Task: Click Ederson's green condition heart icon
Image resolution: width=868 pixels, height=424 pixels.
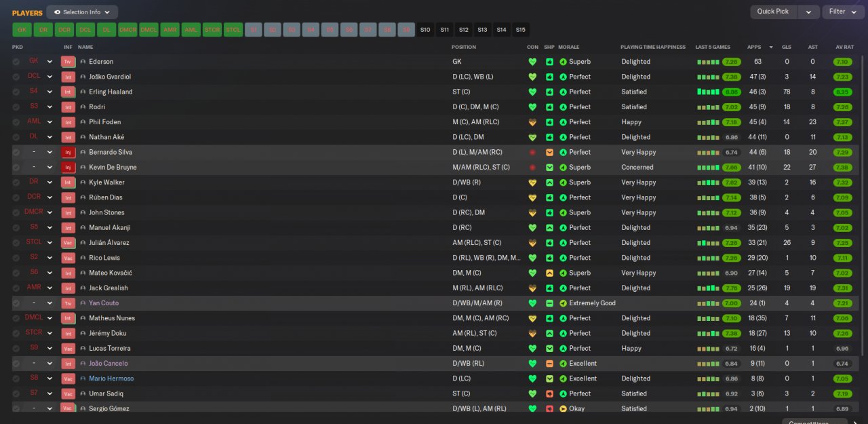Action: pyautogui.click(x=532, y=62)
